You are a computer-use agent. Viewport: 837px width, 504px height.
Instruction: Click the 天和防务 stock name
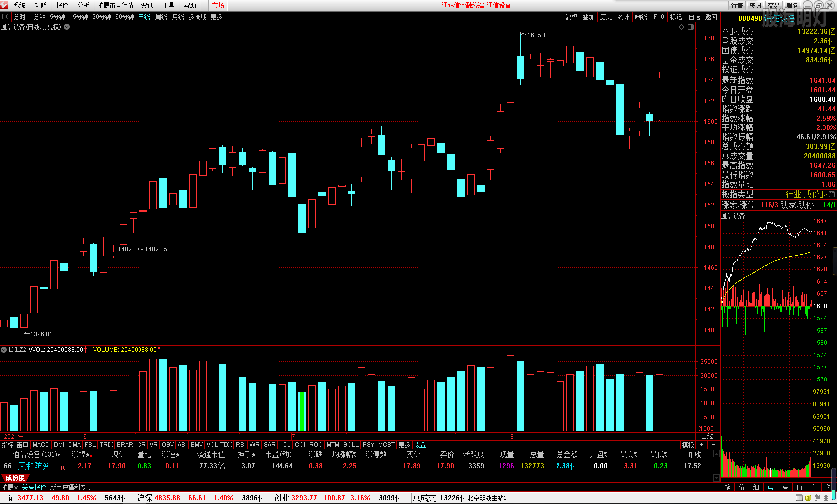click(x=34, y=466)
